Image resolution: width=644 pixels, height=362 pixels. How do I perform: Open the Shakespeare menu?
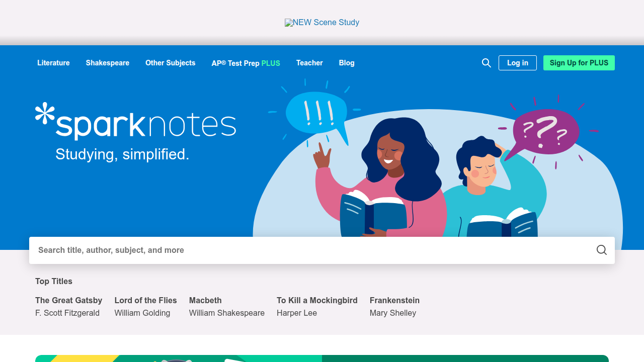point(108,63)
